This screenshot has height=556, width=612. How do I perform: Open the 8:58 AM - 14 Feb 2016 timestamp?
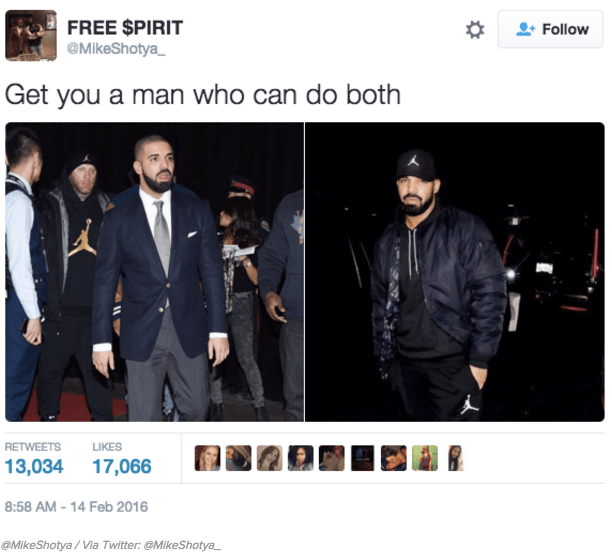click(76, 507)
